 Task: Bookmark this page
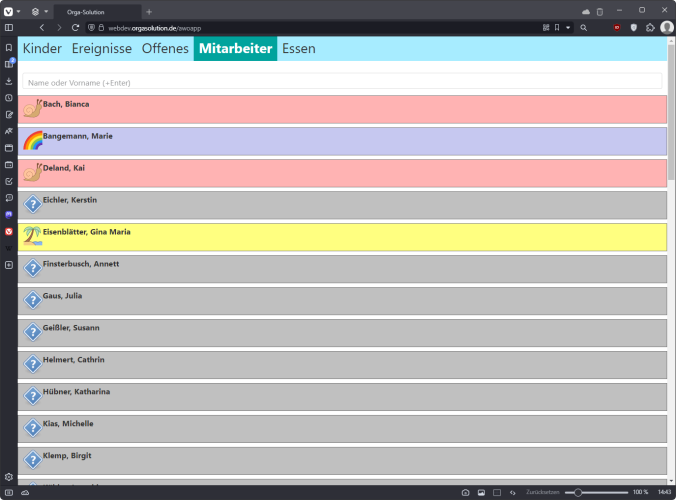[x=557, y=28]
